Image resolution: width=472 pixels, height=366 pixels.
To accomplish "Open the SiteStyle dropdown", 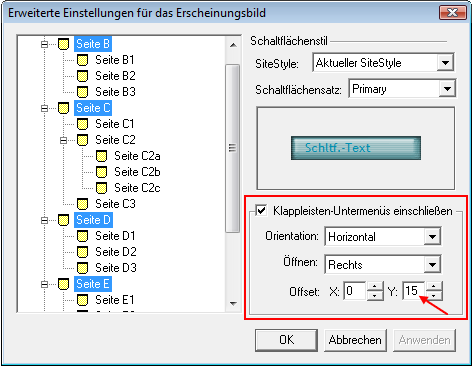I will coord(445,62).
